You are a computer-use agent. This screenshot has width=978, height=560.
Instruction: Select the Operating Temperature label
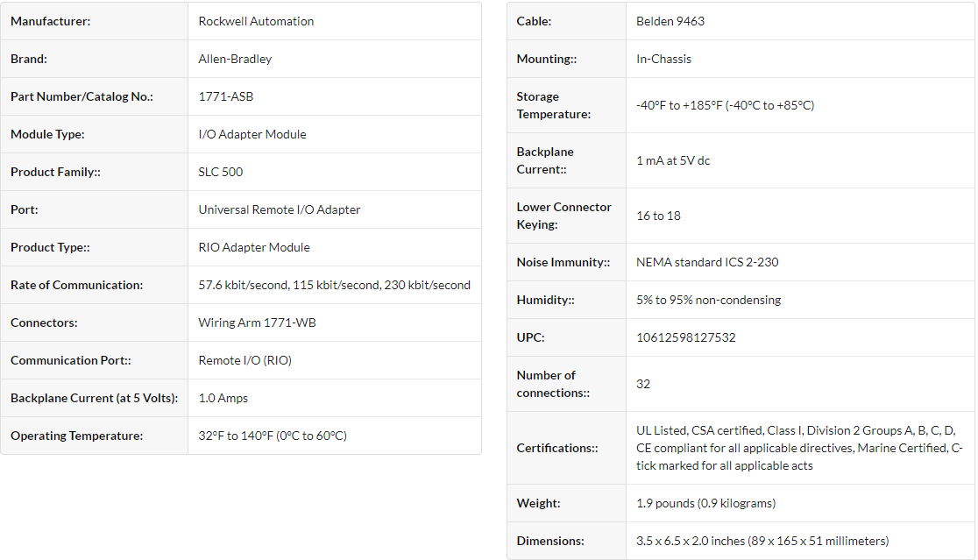click(77, 436)
